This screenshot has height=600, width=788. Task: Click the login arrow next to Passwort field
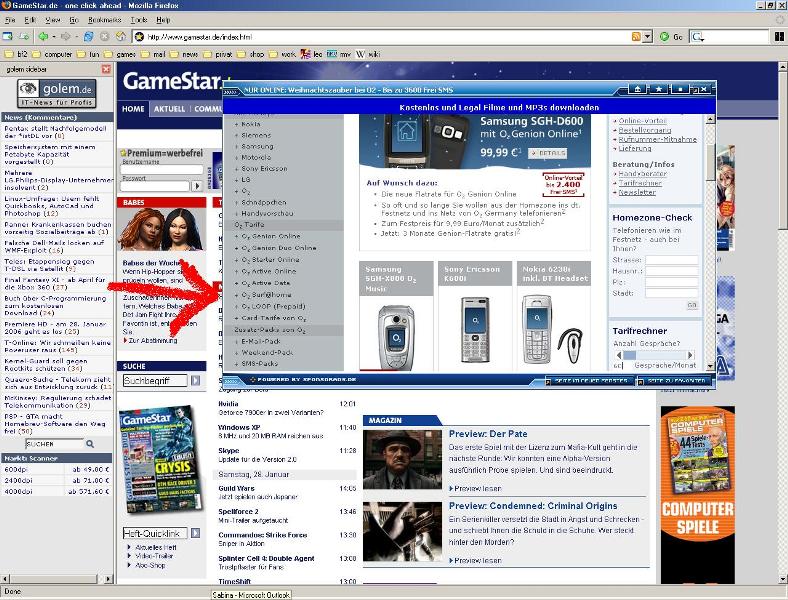pos(197,186)
